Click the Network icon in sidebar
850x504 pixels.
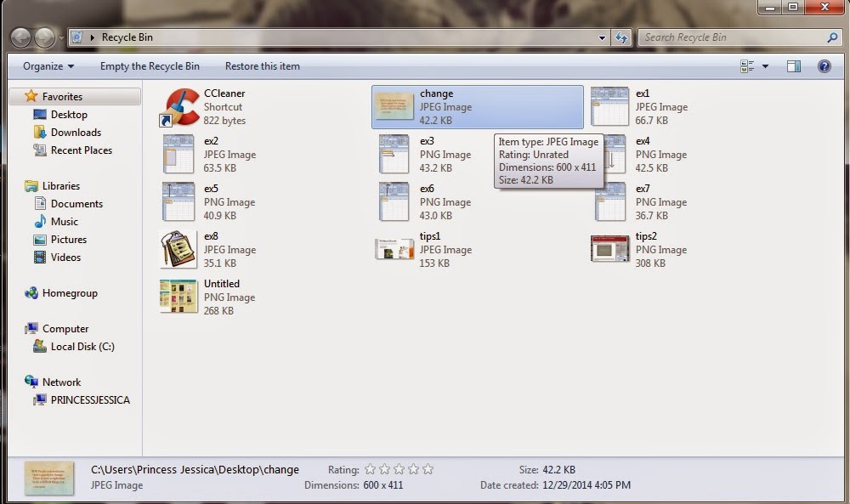(x=31, y=382)
